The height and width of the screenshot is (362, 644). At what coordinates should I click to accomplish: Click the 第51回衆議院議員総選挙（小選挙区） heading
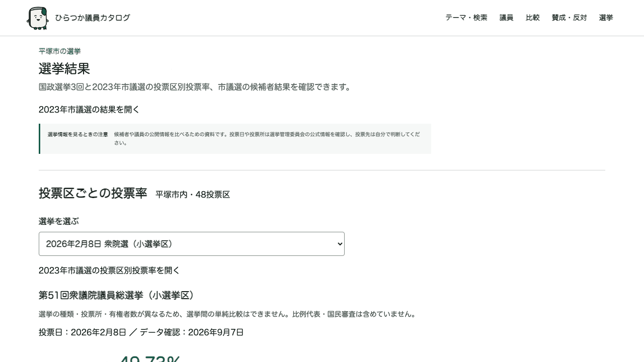[117, 296]
